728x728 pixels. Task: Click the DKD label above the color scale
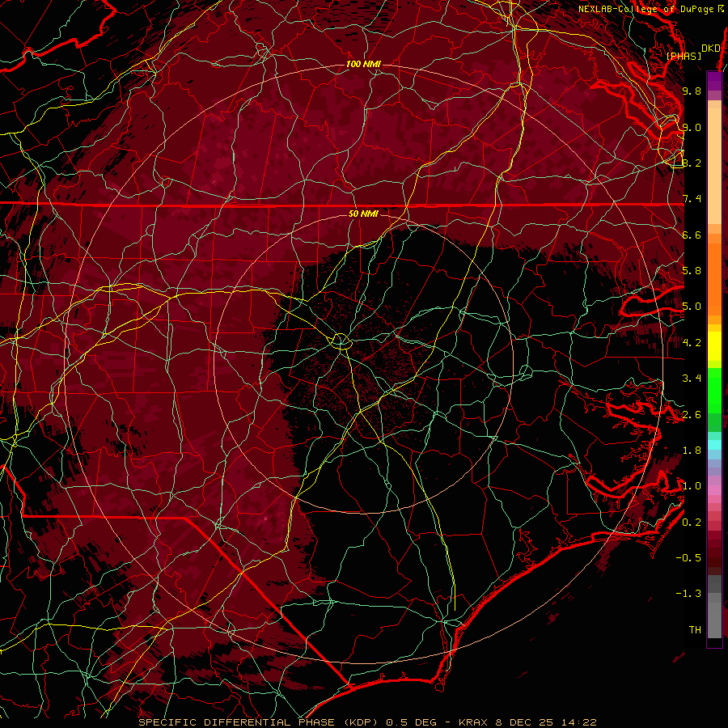click(x=710, y=48)
